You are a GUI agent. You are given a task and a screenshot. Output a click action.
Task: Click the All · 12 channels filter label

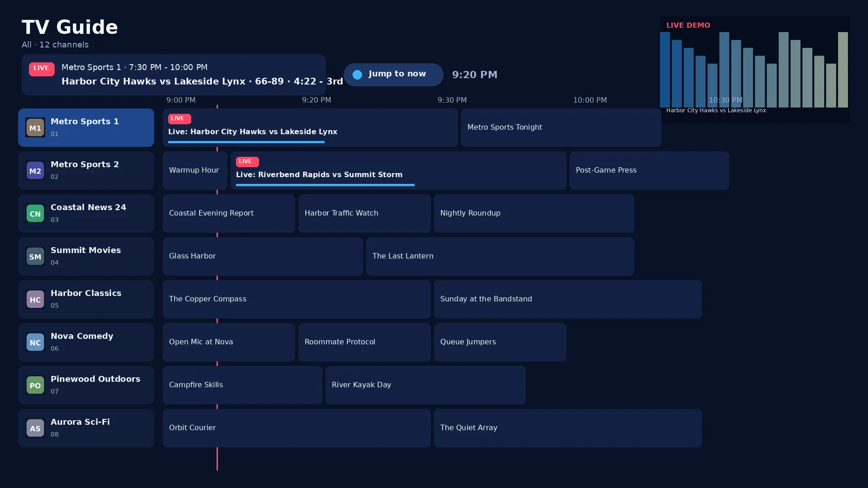[x=55, y=45]
